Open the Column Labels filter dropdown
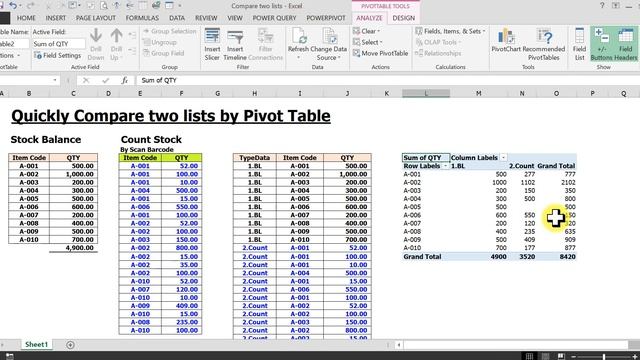 click(503, 158)
